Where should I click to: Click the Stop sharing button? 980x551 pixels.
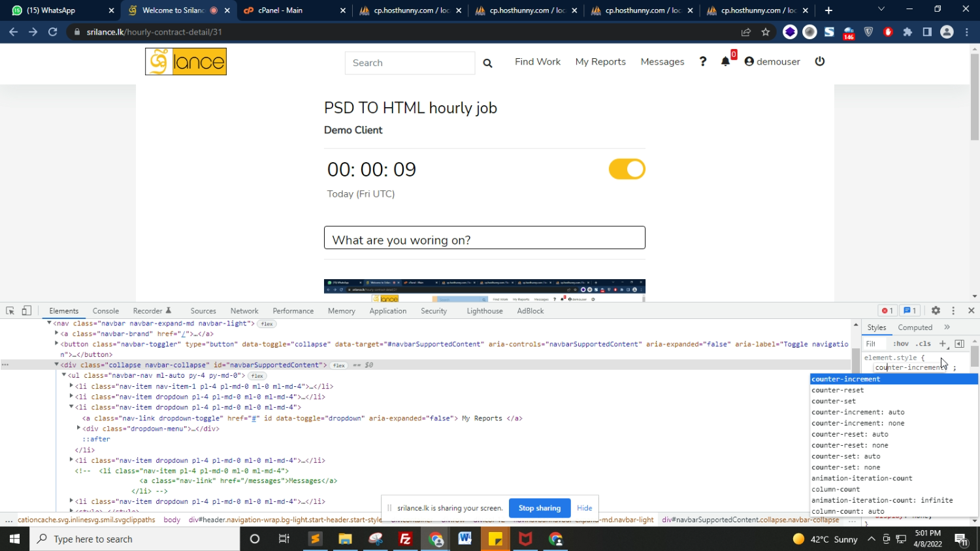[539, 508]
